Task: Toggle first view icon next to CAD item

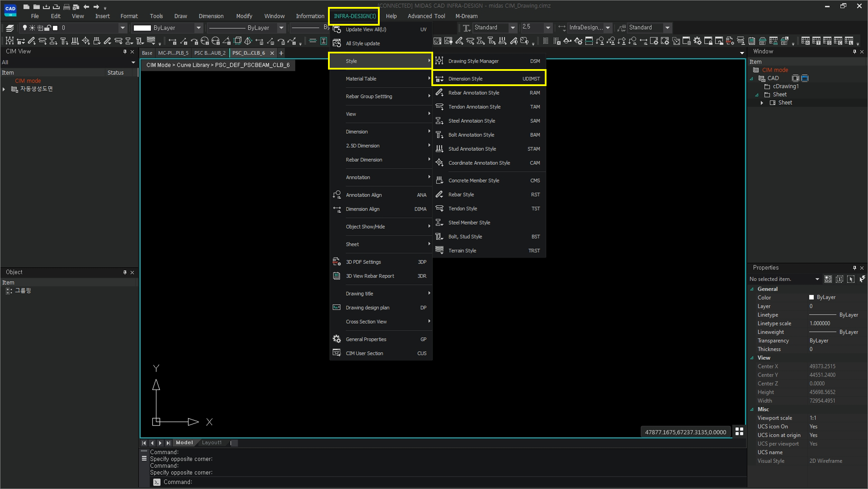Action: pos(795,78)
